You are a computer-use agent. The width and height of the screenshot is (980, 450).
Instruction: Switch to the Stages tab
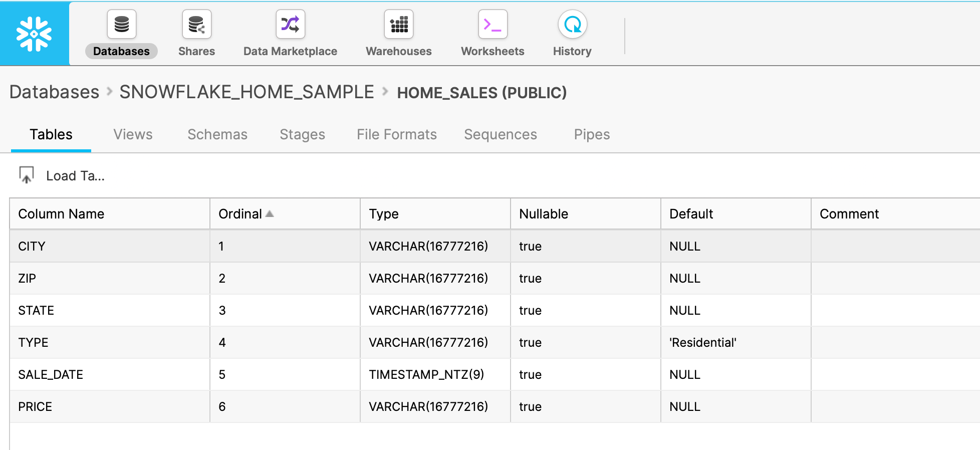click(x=302, y=134)
